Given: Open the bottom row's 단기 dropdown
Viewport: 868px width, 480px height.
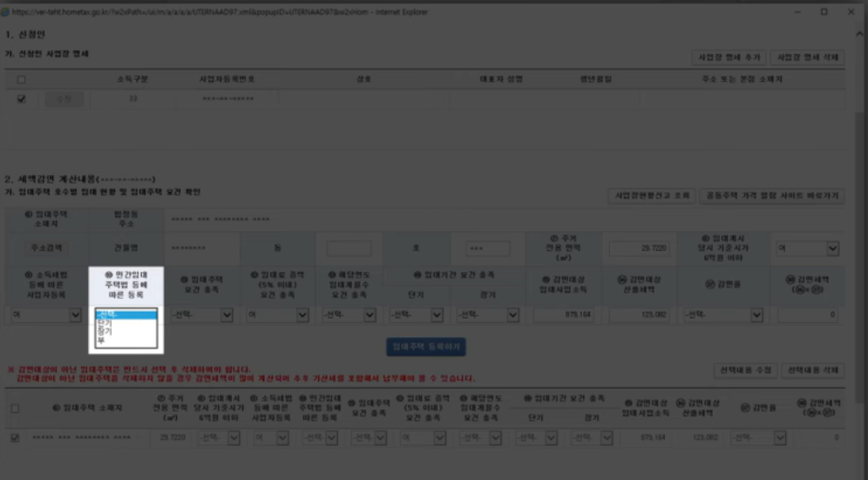Looking at the screenshot, I should coord(536,437).
